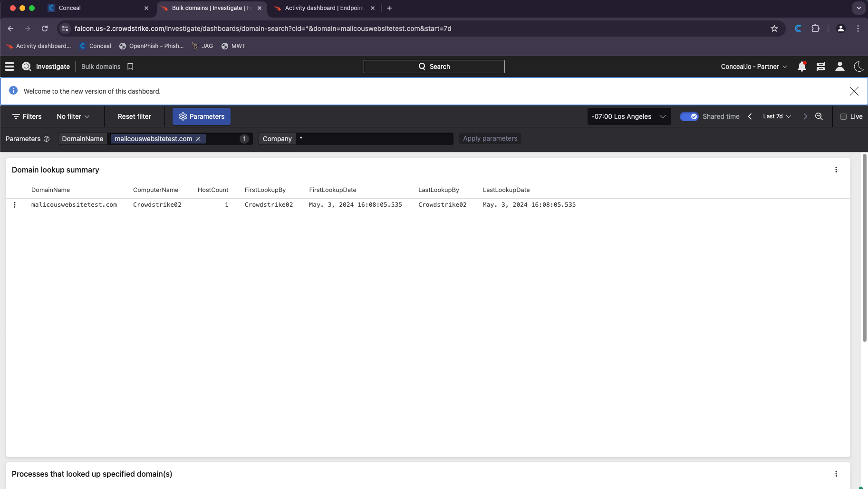Switch theme with the moon icon
This screenshot has width=868, height=489.
click(x=858, y=67)
